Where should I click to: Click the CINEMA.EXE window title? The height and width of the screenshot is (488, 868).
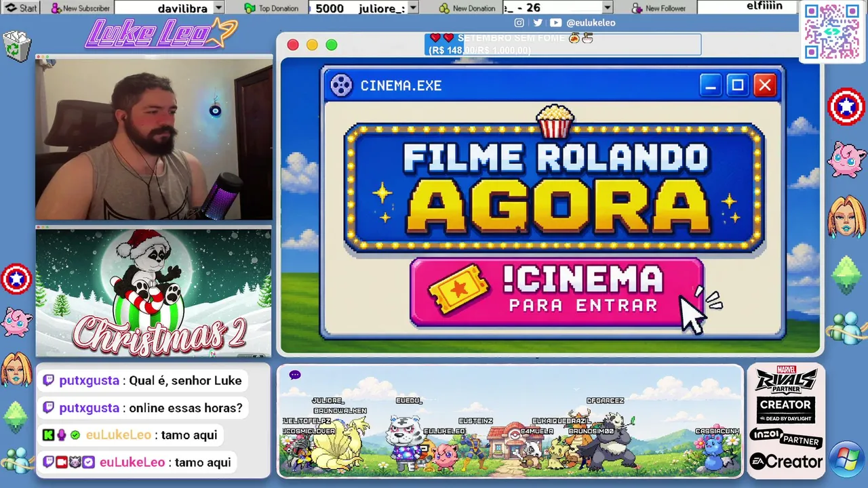pos(401,85)
